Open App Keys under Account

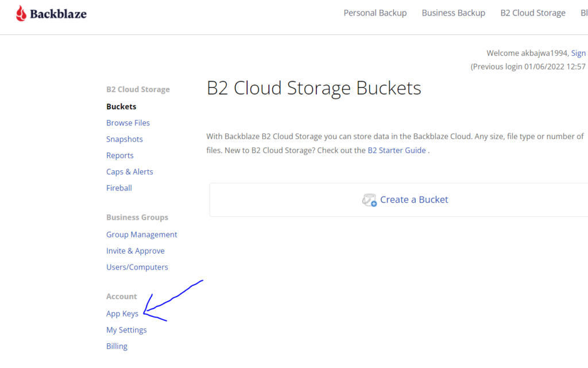[x=122, y=313]
